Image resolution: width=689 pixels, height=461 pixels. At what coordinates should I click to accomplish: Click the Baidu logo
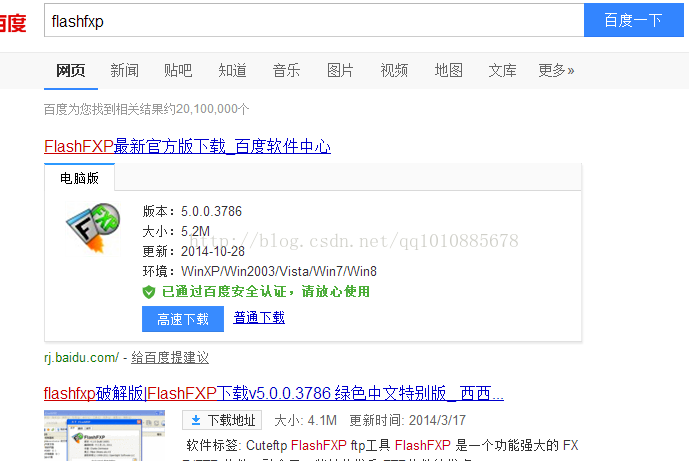pyautogui.click(x=13, y=23)
